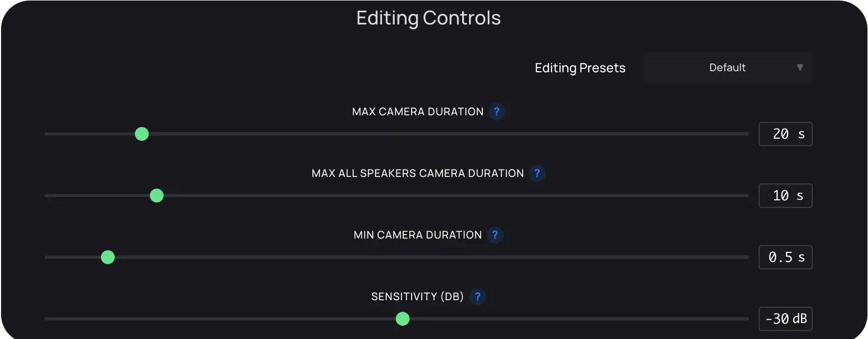This screenshot has width=868, height=339.
Task: Open help for Max Camera Duration
Action: tap(497, 112)
